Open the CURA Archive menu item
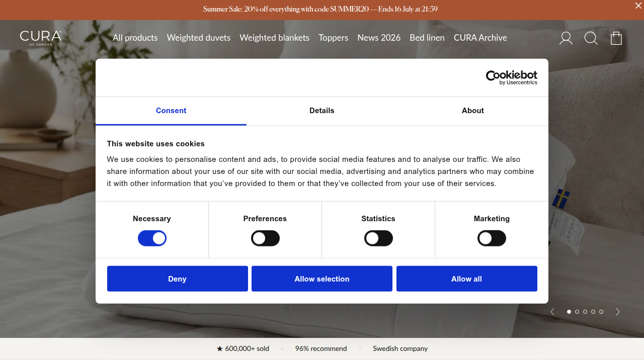 [x=480, y=38]
